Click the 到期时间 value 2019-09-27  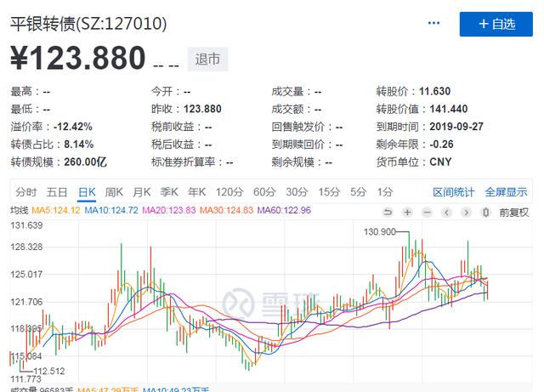[x=456, y=127]
